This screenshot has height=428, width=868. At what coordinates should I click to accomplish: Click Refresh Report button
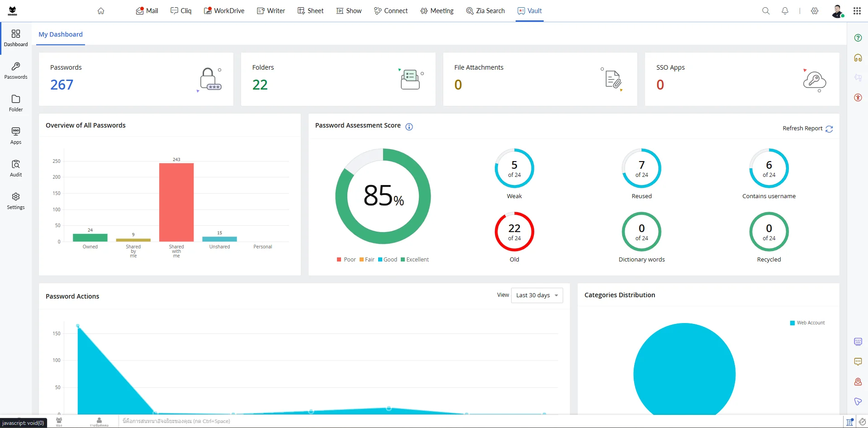click(807, 128)
